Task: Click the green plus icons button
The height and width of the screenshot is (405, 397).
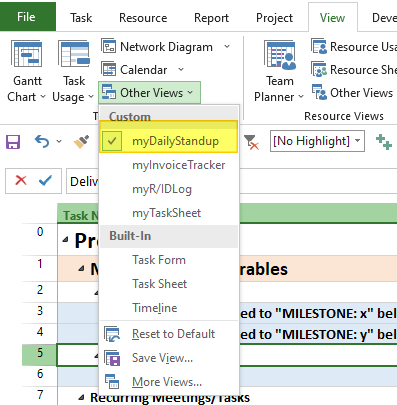Action: pos(383,142)
